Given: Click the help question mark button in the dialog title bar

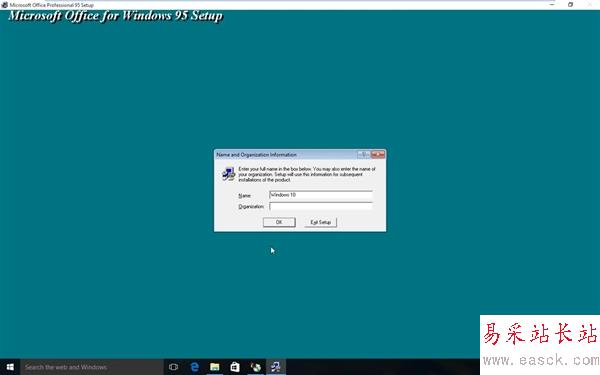Looking at the screenshot, I should tap(364, 155).
